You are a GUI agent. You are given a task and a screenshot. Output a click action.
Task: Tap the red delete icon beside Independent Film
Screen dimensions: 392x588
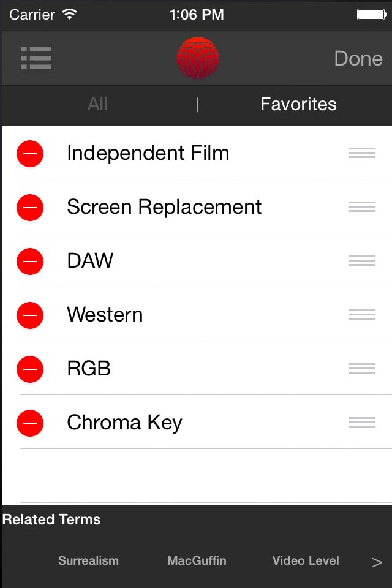pos(30,153)
